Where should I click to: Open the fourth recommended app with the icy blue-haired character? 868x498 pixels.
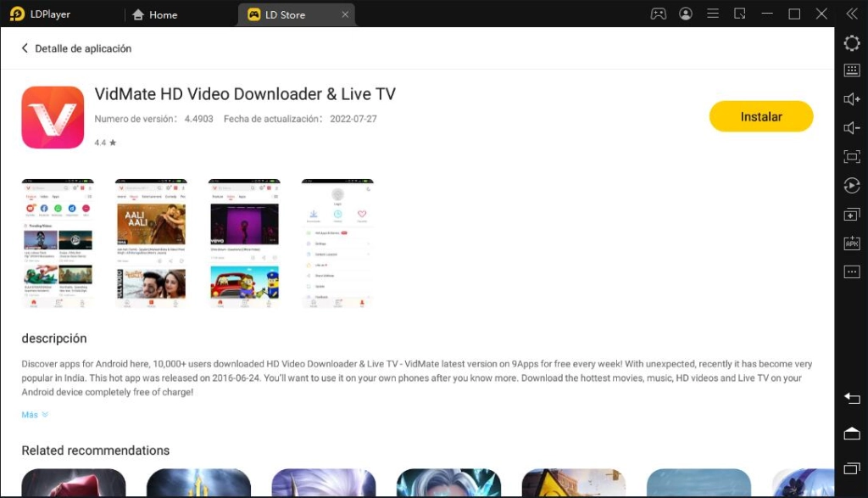coord(449,483)
